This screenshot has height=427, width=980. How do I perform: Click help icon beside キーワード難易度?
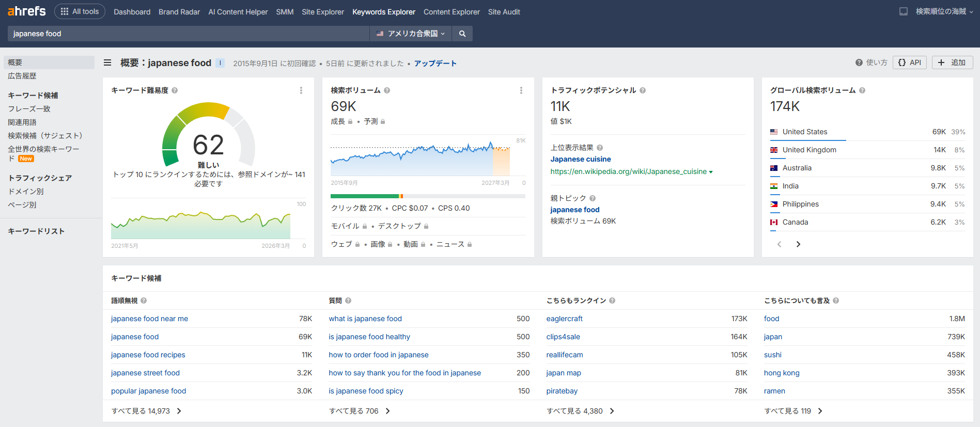175,90
